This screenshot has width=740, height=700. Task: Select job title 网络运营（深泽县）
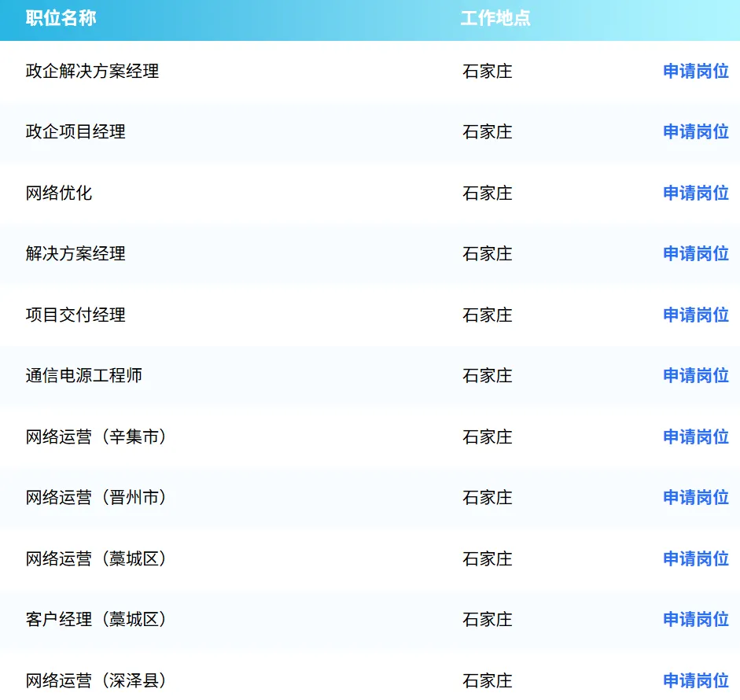tap(96, 680)
